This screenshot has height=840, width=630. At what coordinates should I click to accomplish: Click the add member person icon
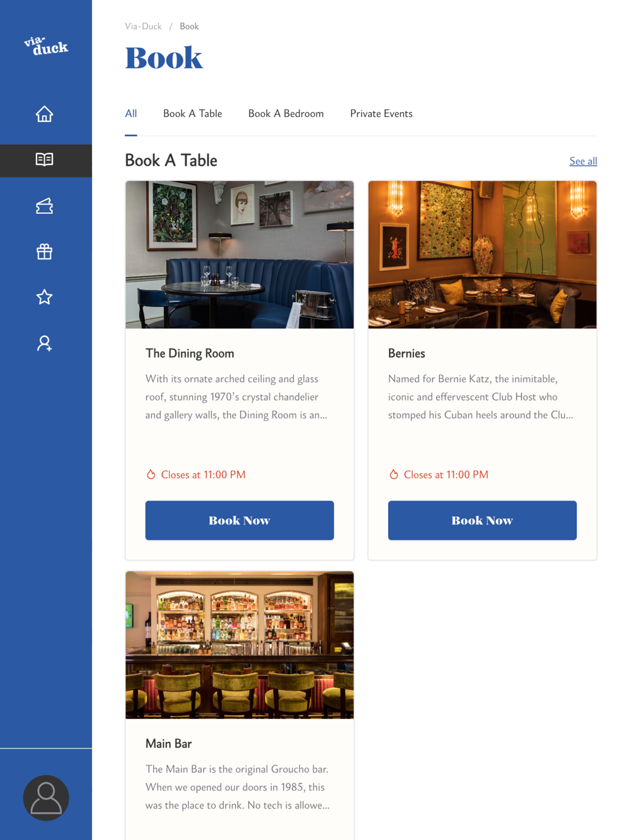click(x=44, y=343)
